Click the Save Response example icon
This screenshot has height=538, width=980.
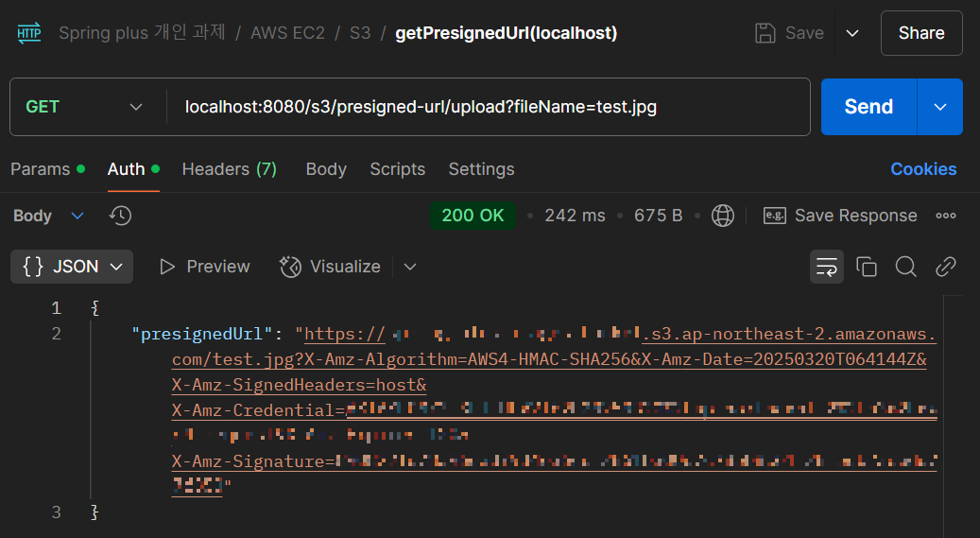point(774,216)
